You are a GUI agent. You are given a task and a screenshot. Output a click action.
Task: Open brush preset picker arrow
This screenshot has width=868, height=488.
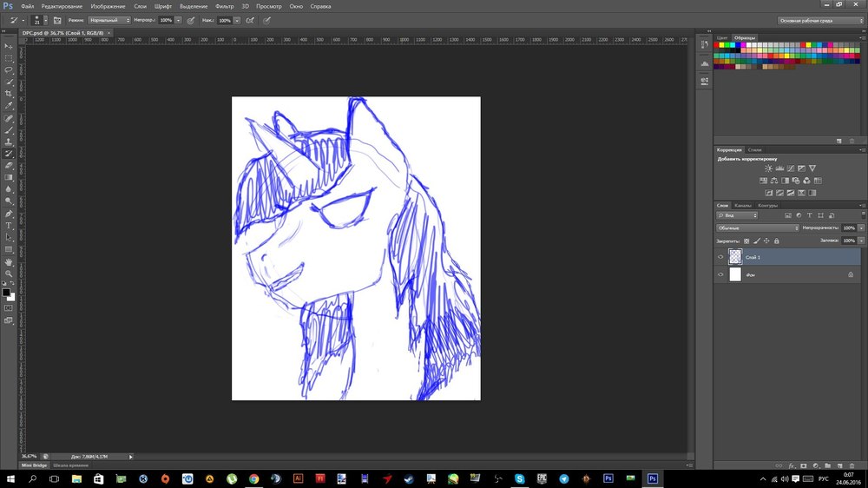[45, 21]
